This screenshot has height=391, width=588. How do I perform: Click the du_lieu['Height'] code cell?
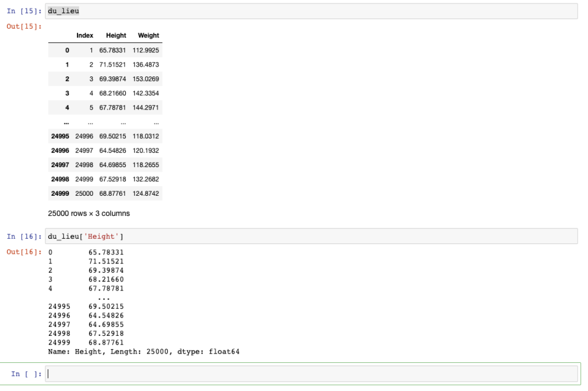pos(311,236)
